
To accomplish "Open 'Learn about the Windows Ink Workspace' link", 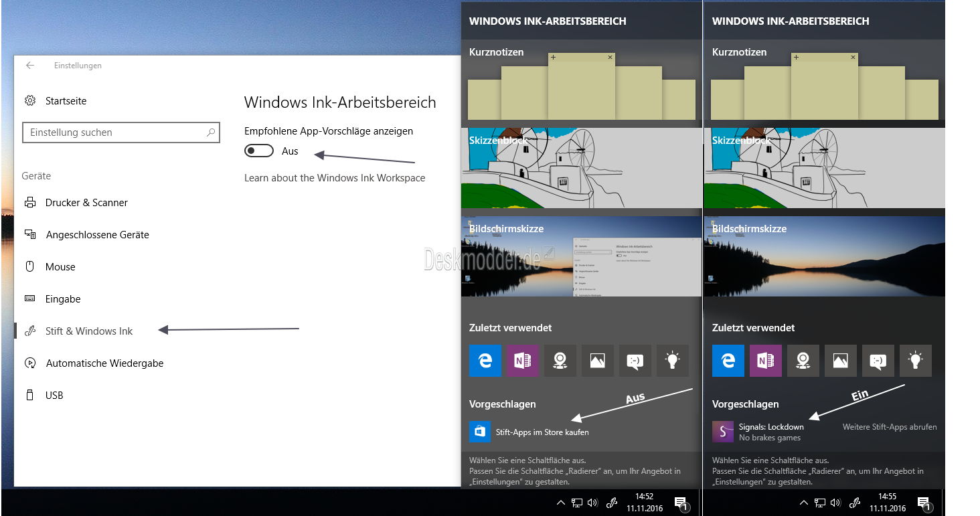I will [335, 178].
